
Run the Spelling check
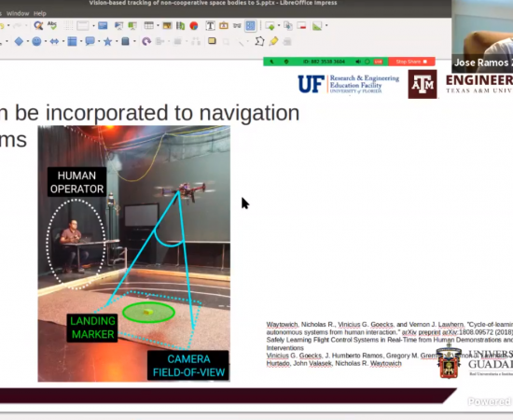point(52,25)
